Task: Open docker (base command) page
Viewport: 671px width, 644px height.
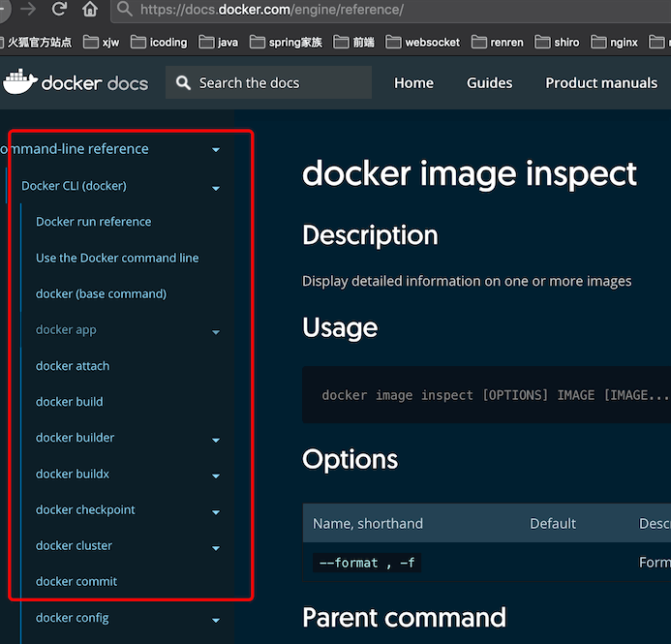Action: [x=101, y=294]
